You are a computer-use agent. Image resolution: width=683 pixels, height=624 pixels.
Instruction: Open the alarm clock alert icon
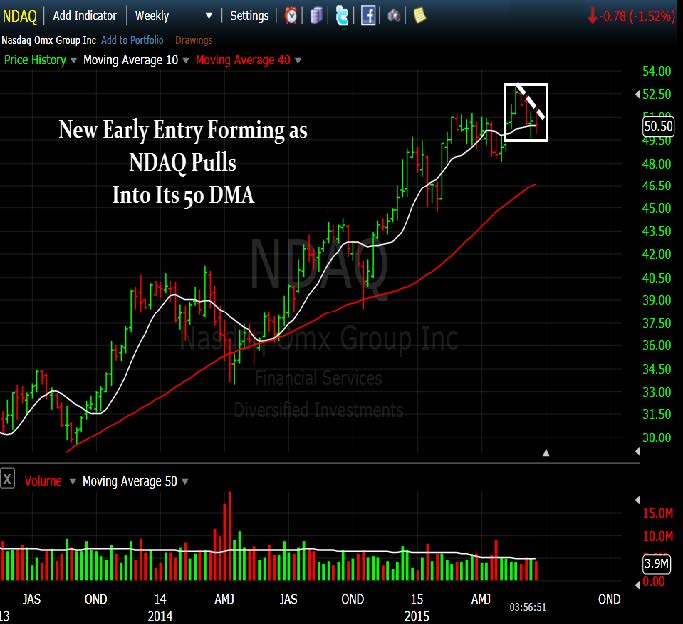291,16
